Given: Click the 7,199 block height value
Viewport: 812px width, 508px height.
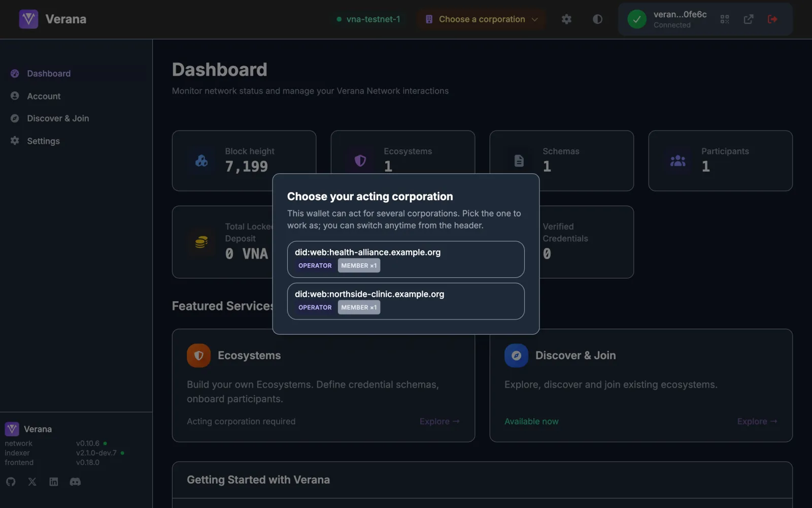Looking at the screenshot, I should (x=247, y=167).
